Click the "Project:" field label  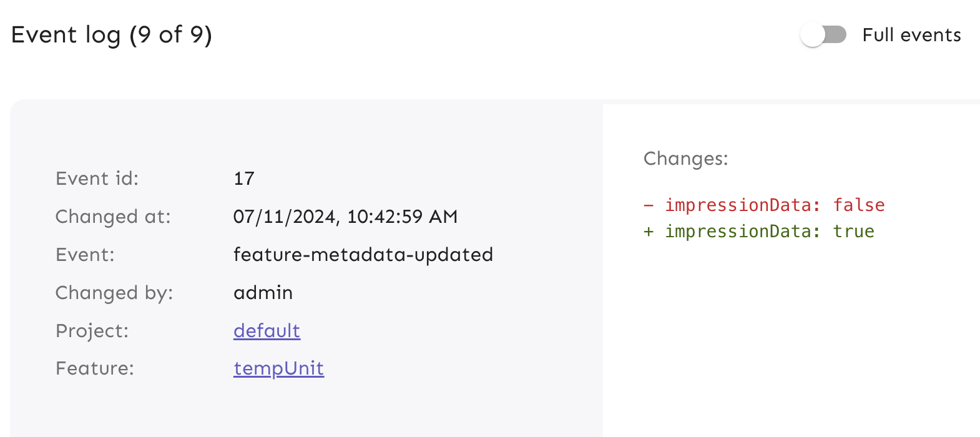click(x=92, y=331)
